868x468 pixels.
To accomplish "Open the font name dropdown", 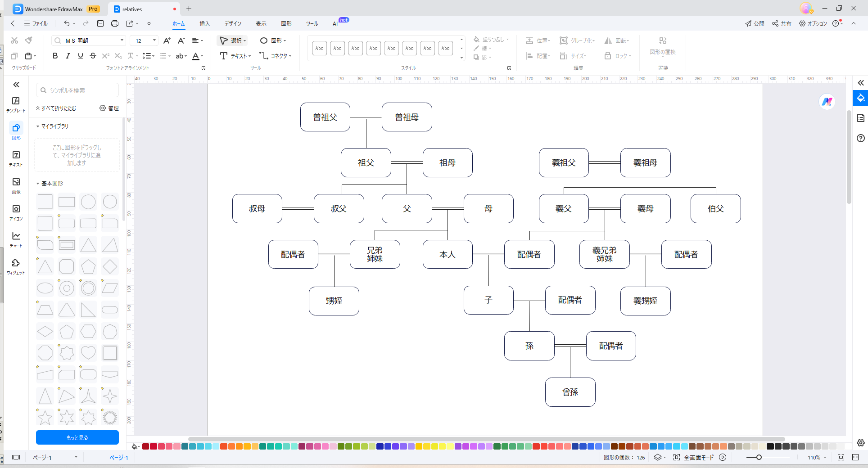I will click(x=122, y=40).
